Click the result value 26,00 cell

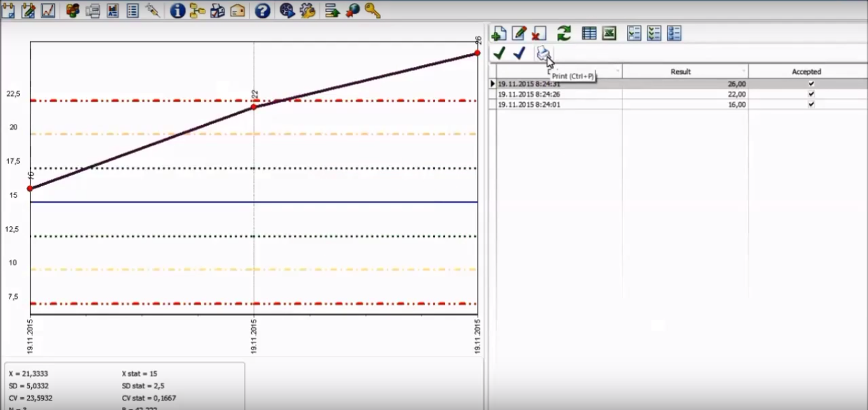point(685,83)
